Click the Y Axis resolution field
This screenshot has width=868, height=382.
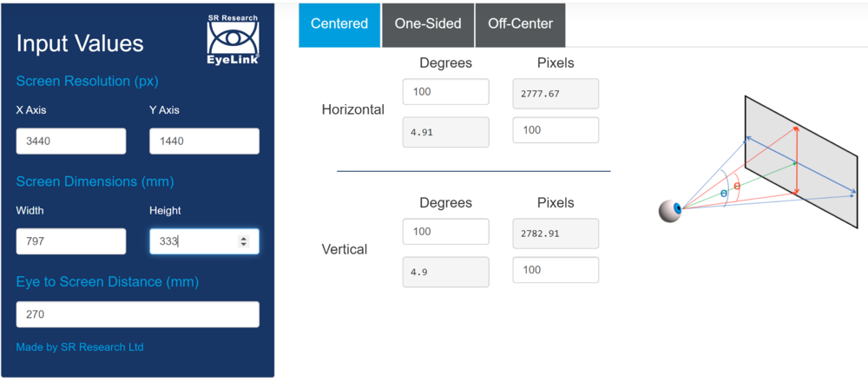[x=204, y=142]
